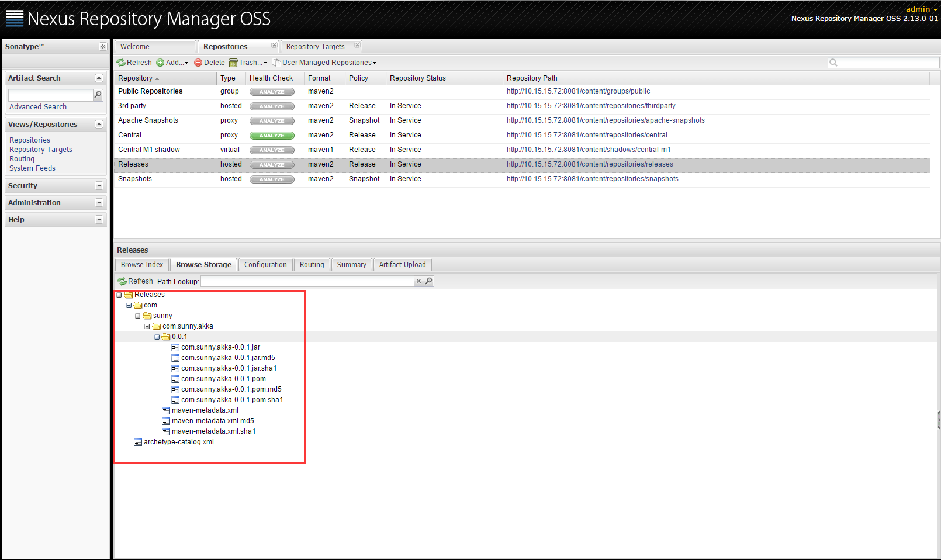The width and height of the screenshot is (941, 560).
Task: Select the Apache Snapshots row
Action: (521, 120)
